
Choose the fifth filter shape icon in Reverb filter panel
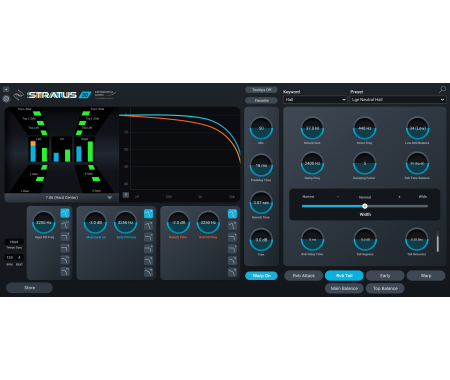pyautogui.click(x=232, y=261)
